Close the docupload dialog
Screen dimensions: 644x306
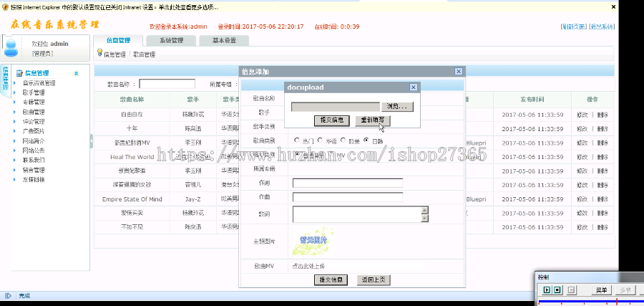click(x=414, y=87)
